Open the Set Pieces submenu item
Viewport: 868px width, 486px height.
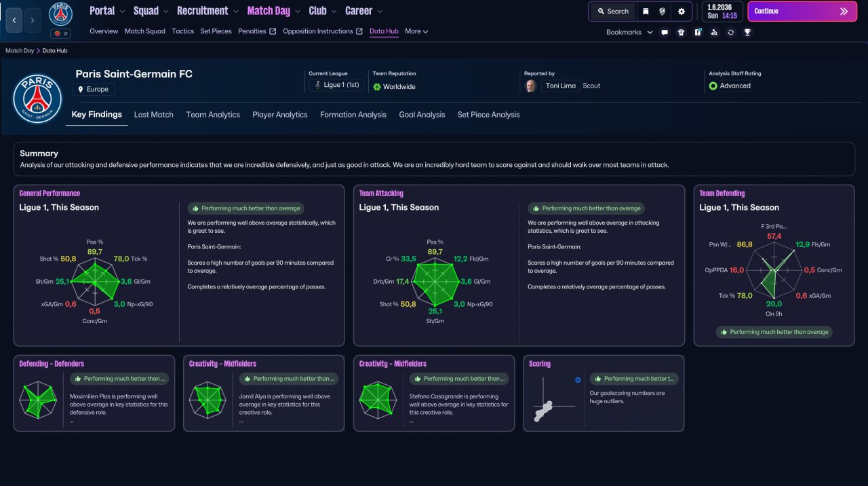216,31
